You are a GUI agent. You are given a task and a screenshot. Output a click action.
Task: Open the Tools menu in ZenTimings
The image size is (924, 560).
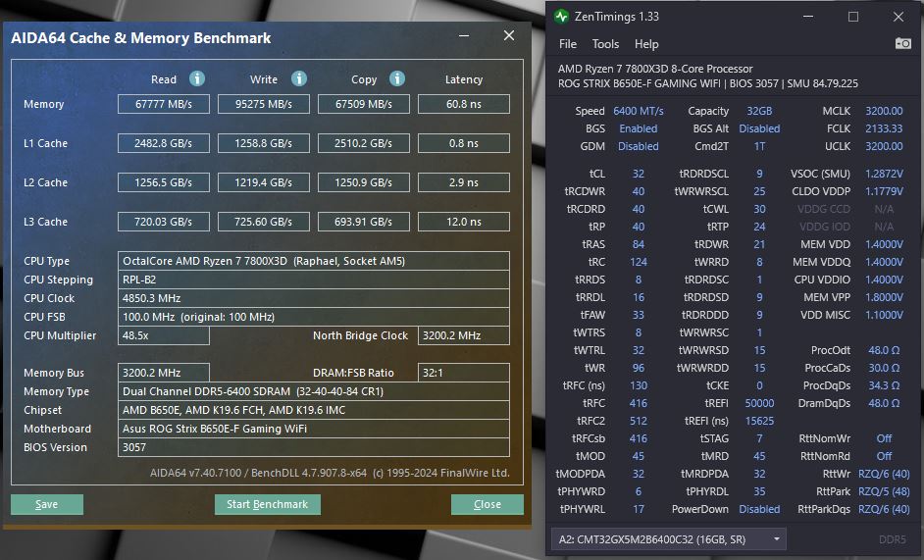pos(605,44)
